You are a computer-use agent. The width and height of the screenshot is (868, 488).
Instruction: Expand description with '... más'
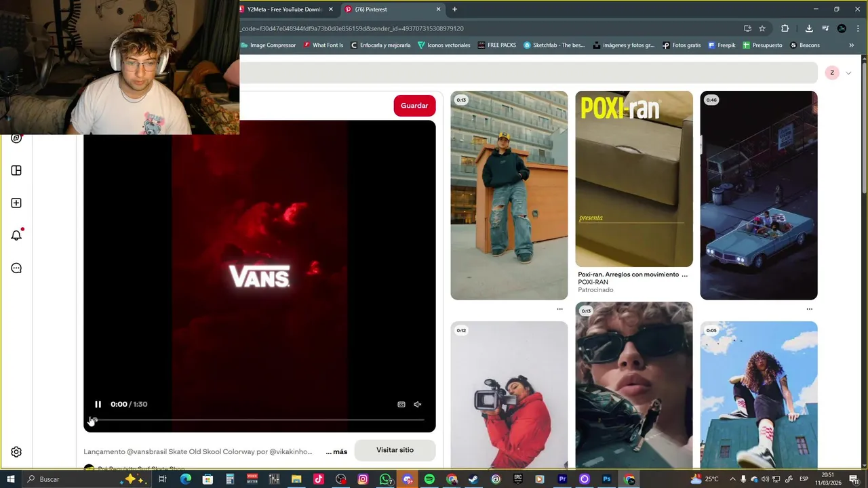(x=336, y=451)
